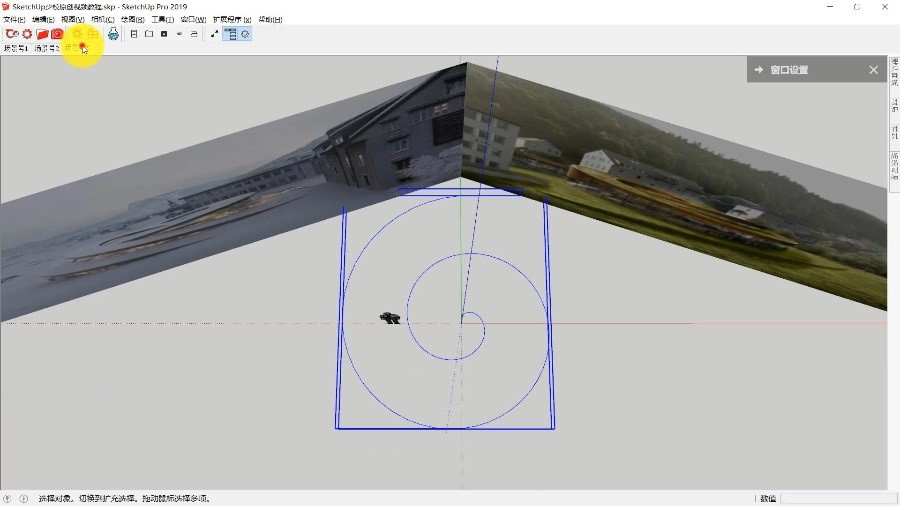
Task: Click the SketchUp logo in title bar
Action: point(6,6)
